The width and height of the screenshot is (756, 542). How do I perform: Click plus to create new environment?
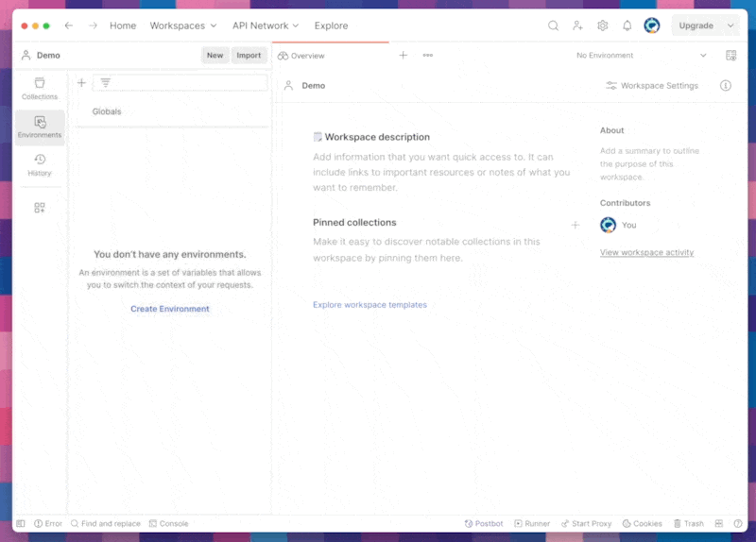click(x=81, y=83)
